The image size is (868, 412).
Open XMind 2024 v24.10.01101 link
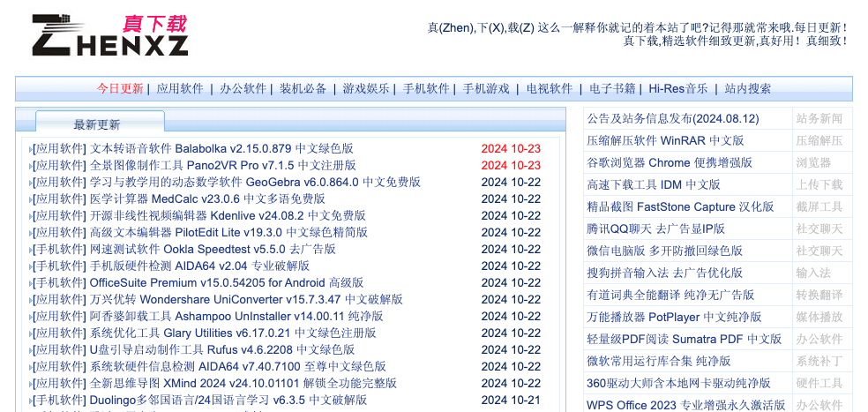click(x=243, y=383)
